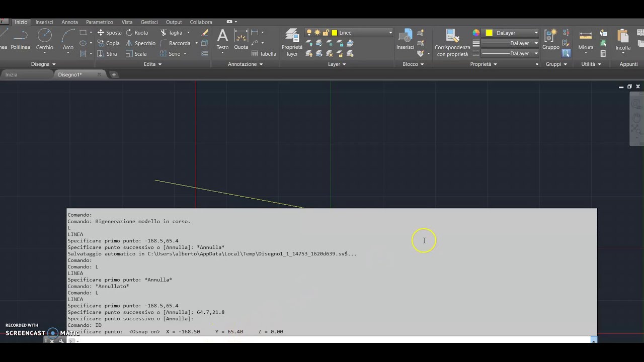Toggle layer freeze sun icon
Screen dimensions: 644x362
click(317, 33)
